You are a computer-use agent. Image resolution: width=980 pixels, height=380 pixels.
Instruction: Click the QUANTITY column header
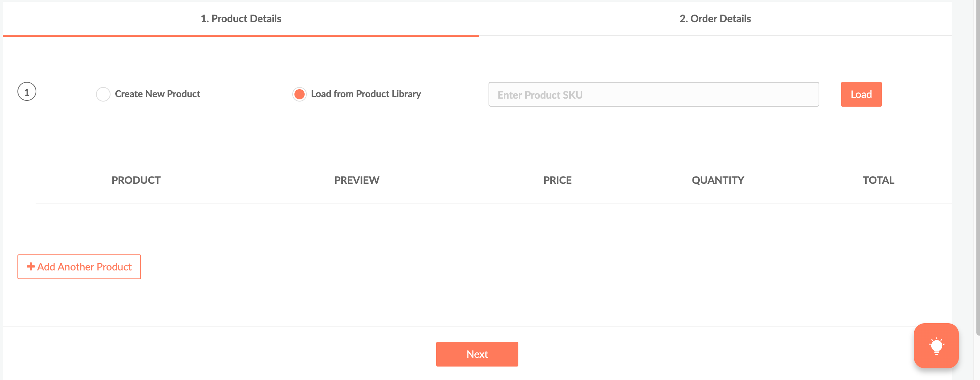coord(718,180)
